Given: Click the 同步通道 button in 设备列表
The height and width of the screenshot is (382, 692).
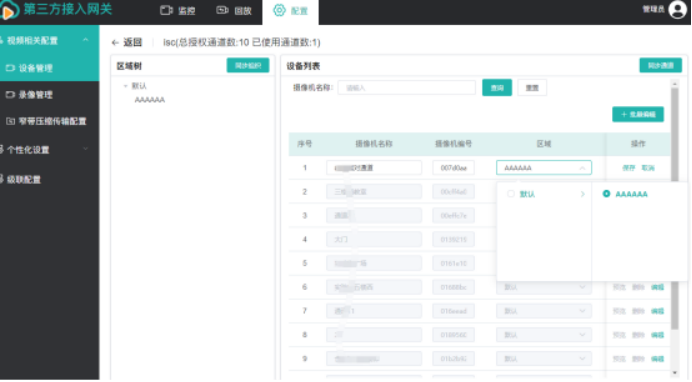Looking at the screenshot, I should [660, 65].
